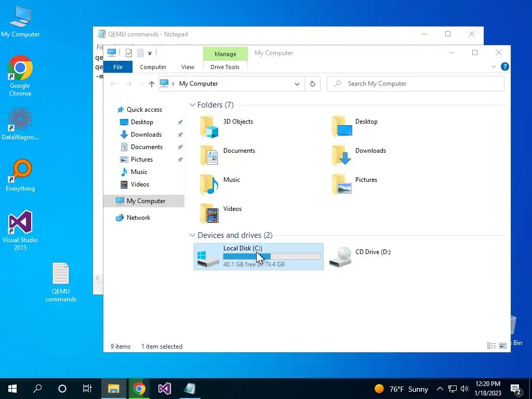Open the 76°F Sunny weather widget

(x=401, y=389)
